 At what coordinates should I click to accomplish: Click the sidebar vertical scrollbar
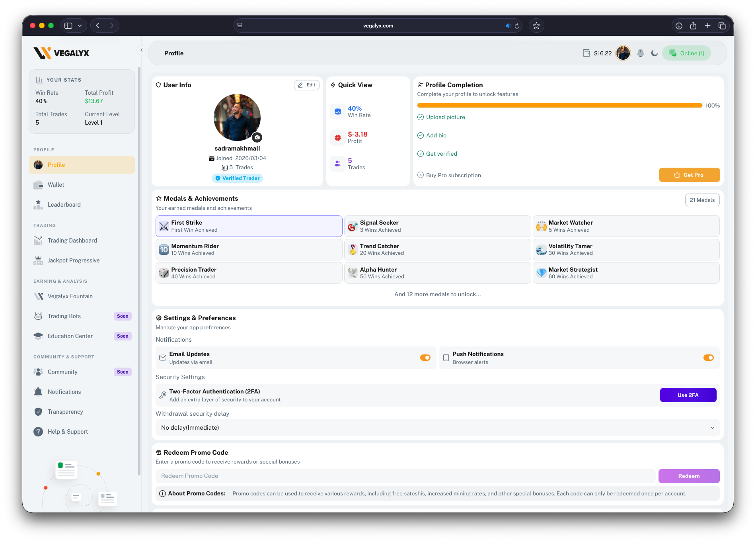[x=139, y=271]
